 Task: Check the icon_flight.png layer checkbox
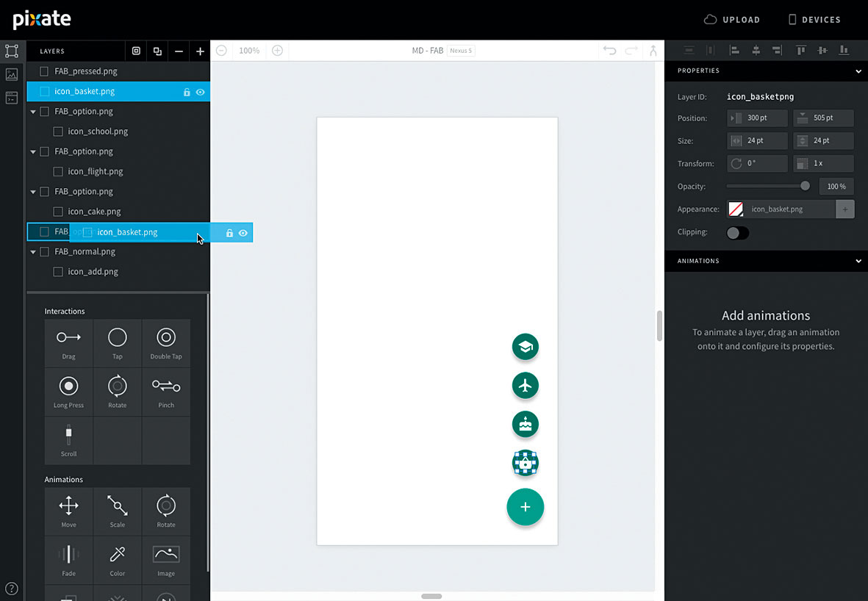coord(57,171)
